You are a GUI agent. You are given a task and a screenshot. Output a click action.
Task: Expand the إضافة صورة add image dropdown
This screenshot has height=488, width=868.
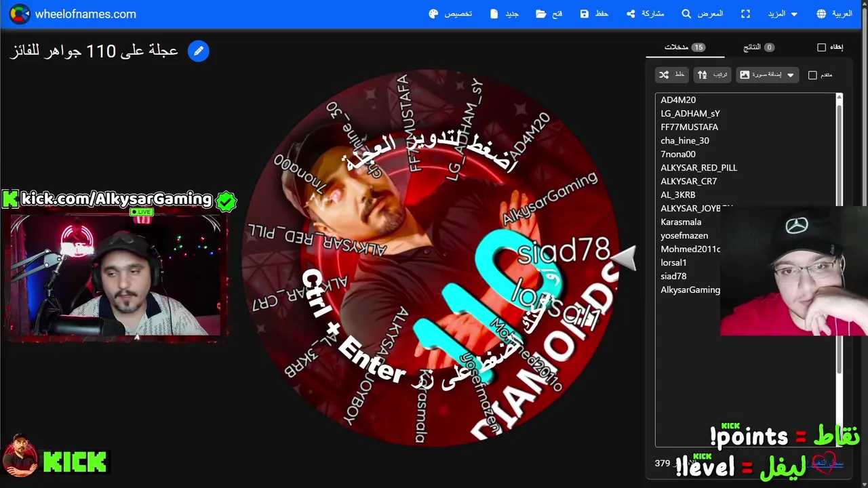click(x=767, y=75)
